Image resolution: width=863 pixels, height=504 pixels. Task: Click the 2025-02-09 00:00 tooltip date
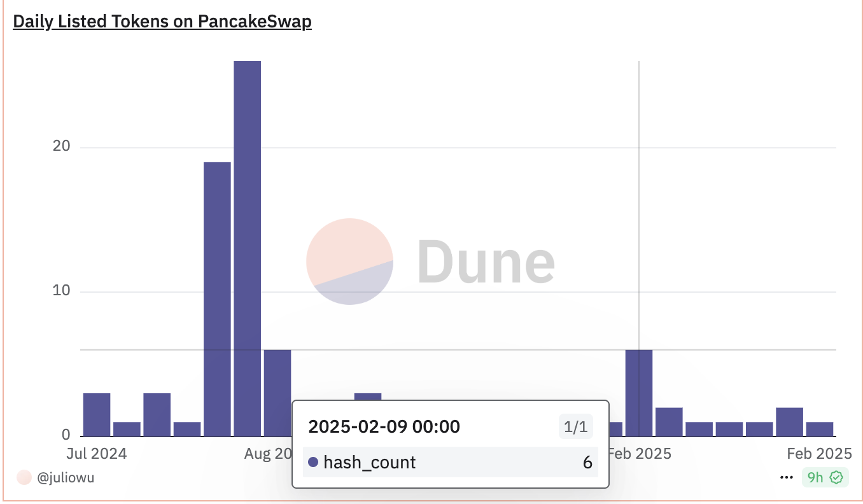pos(384,426)
